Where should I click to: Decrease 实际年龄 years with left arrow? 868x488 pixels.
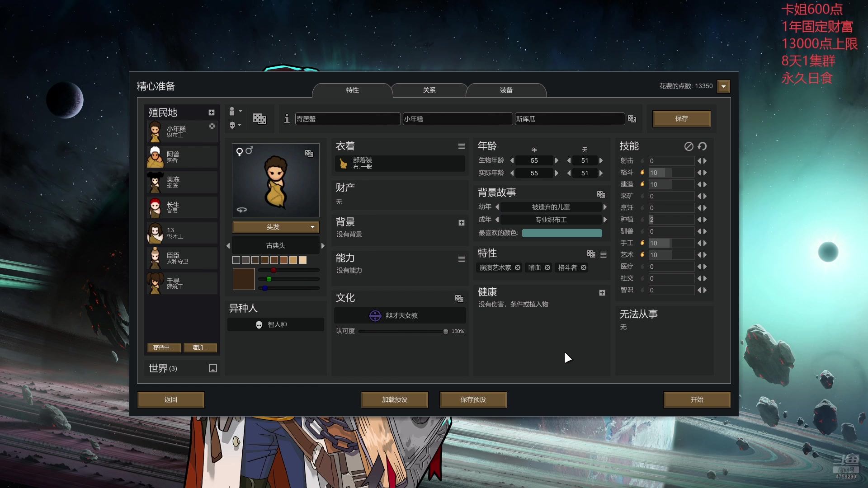(512, 173)
